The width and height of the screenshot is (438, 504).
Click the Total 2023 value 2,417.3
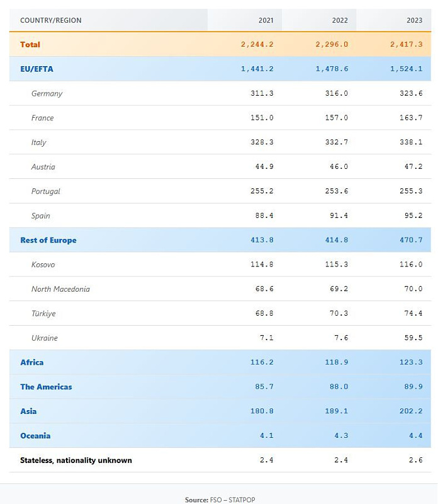407,45
